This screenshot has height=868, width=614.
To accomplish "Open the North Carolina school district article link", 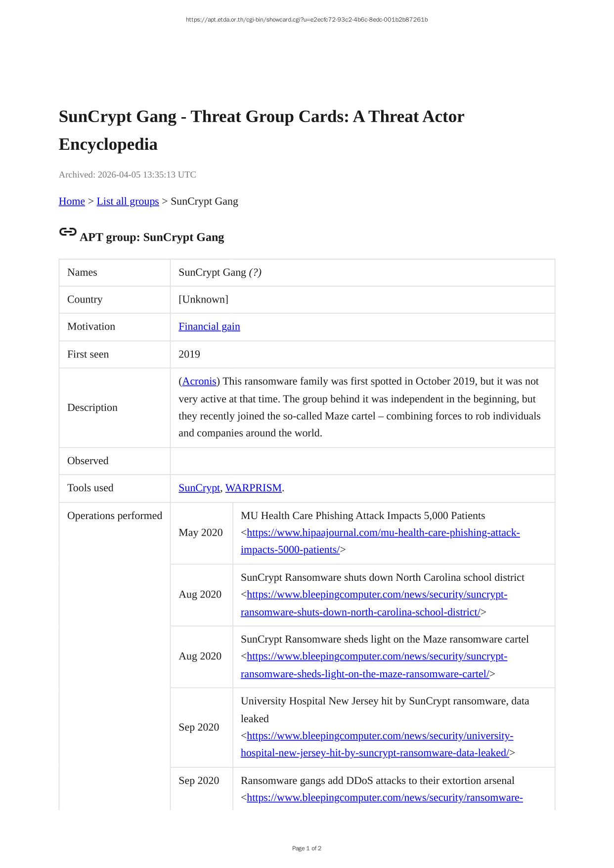I will click(x=377, y=595).
